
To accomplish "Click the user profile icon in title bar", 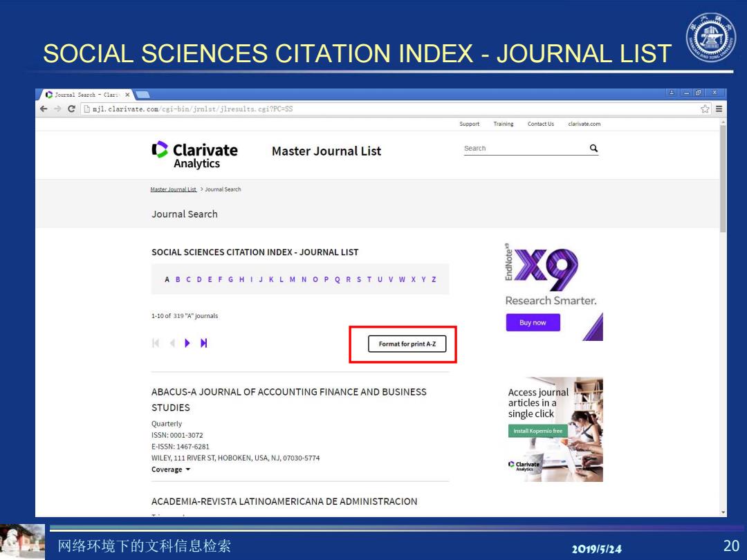I will point(671,93).
